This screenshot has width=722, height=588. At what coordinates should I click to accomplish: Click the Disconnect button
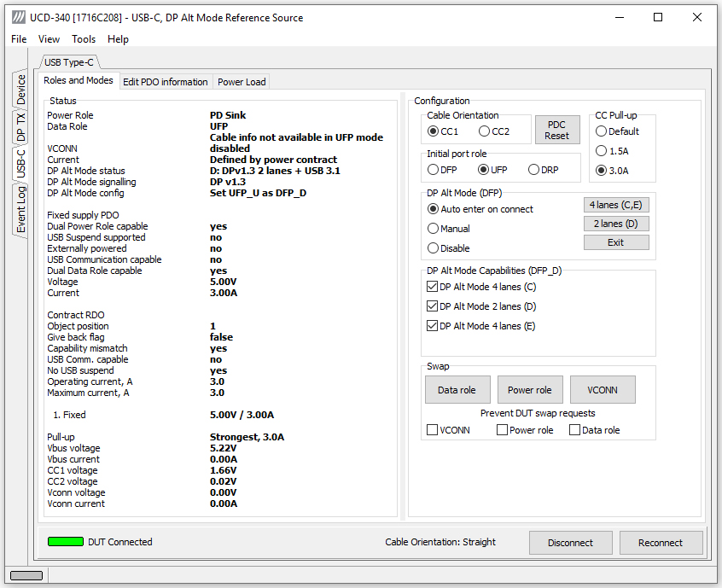[570, 543]
